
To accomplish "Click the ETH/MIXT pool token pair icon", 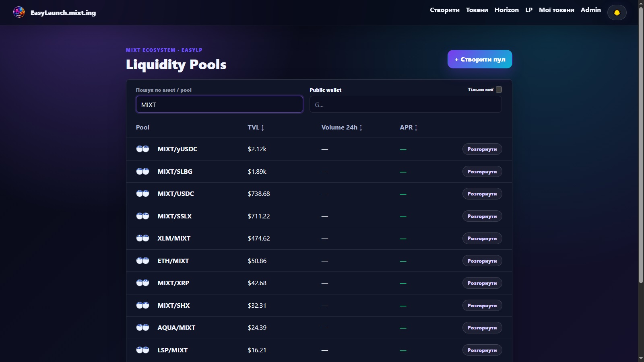I will click(142, 261).
